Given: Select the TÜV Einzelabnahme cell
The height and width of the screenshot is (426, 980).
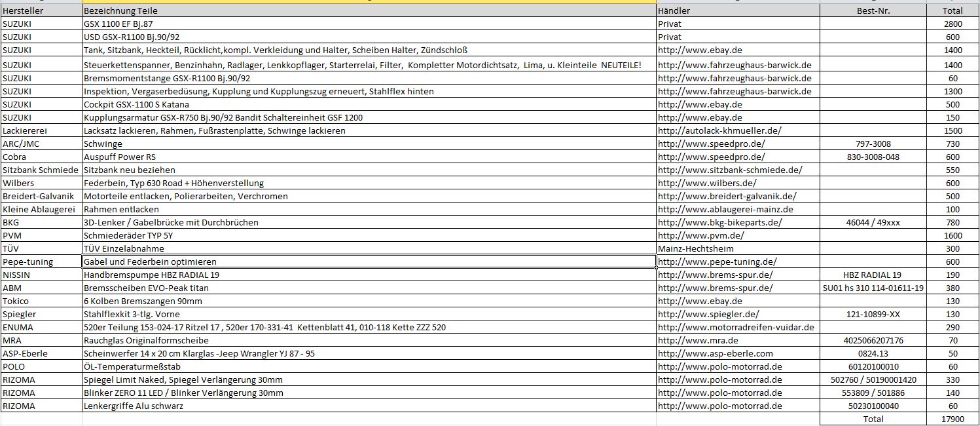Looking at the screenshot, I should click(x=124, y=249).
